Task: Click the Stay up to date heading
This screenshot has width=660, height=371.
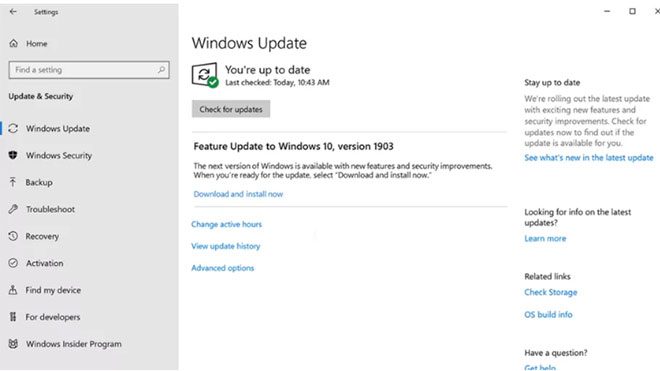Action: coord(552,83)
